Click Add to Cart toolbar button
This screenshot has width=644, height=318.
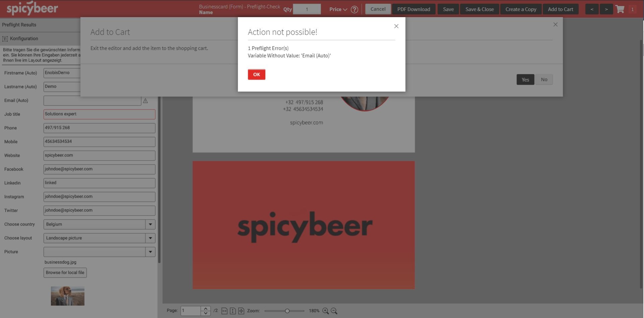560,9
